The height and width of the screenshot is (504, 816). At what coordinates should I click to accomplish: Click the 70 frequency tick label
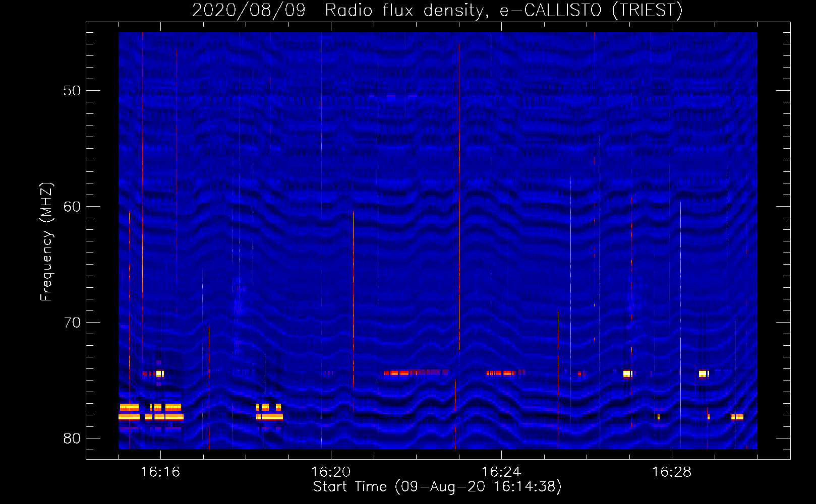point(72,323)
